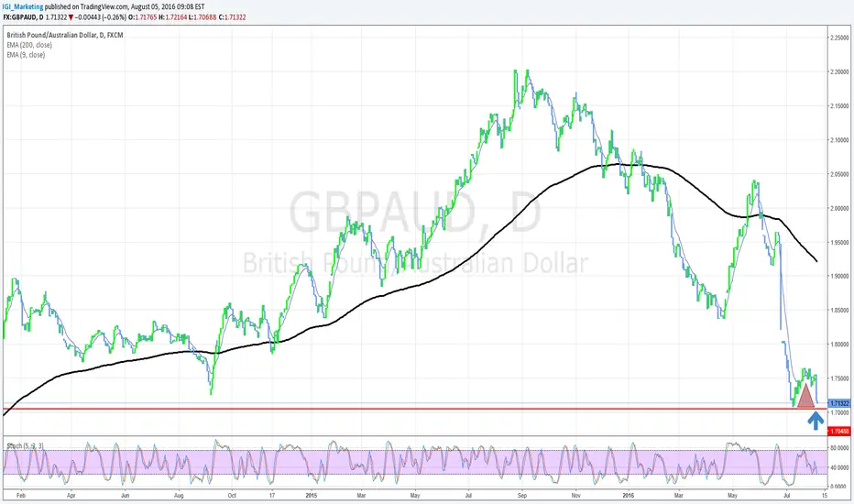
Task: Click the 2.05000 price axis label
Action: point(839,174)
